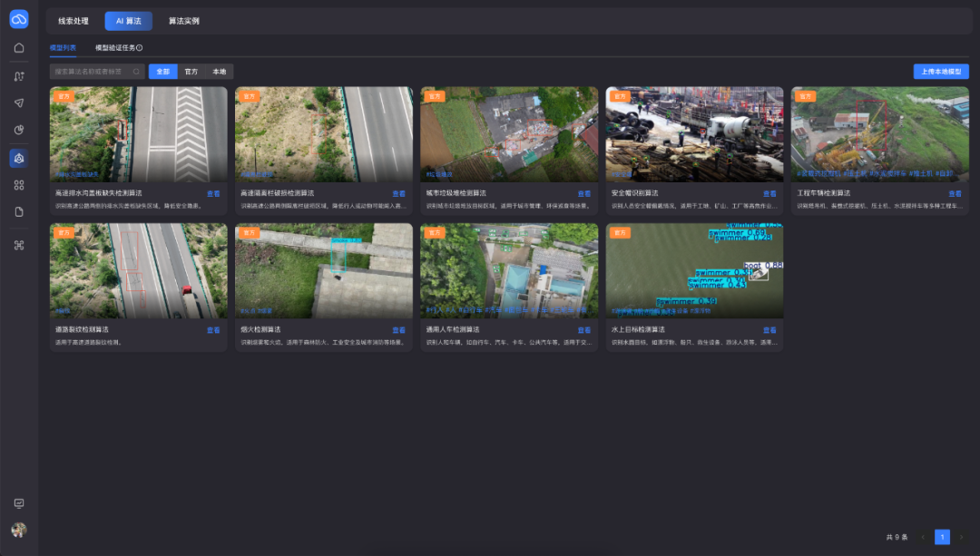Open the route planning icon in sidebar
The image size is (980, 556).
point(19,76)
